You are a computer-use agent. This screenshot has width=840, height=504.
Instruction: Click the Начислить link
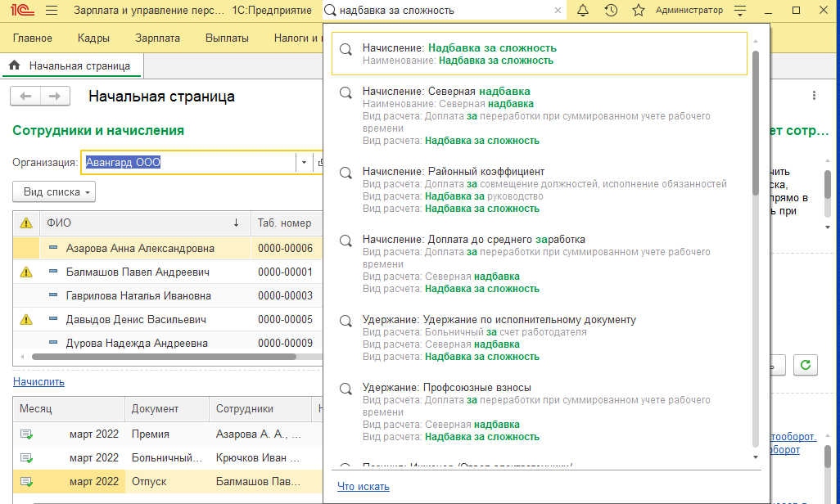(x=38, y=382)
